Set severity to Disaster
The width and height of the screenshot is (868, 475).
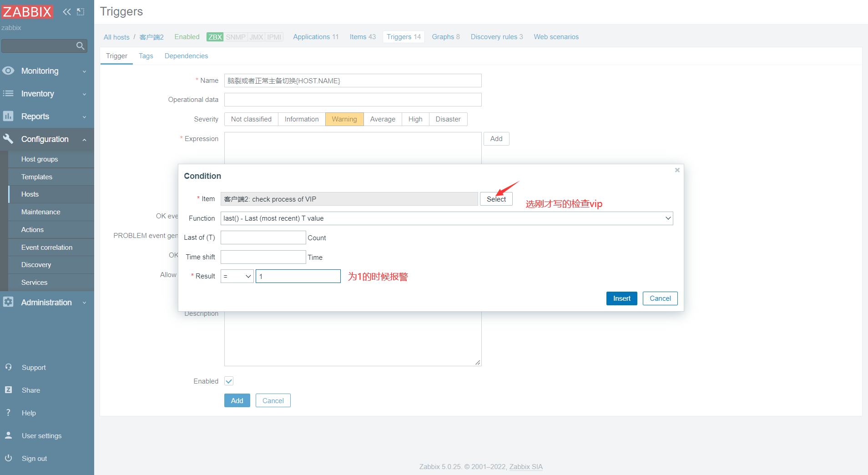pyautogui.click(x=448, y=119)
